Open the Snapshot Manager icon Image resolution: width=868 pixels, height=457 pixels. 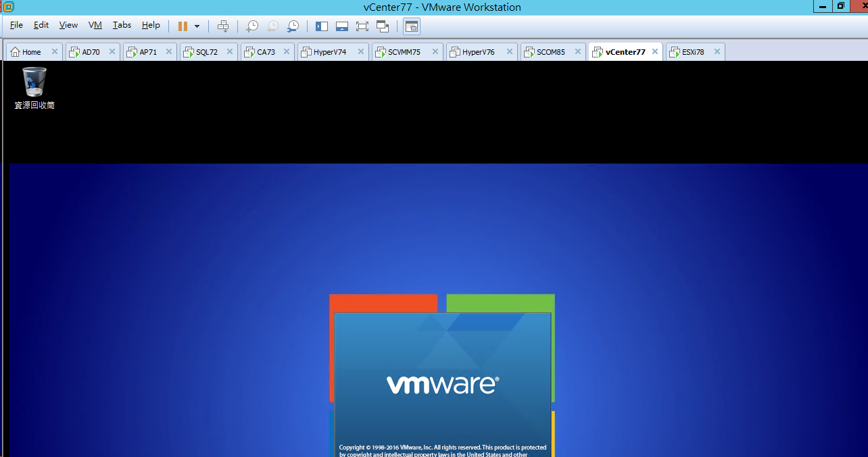(x=293, y=26)
